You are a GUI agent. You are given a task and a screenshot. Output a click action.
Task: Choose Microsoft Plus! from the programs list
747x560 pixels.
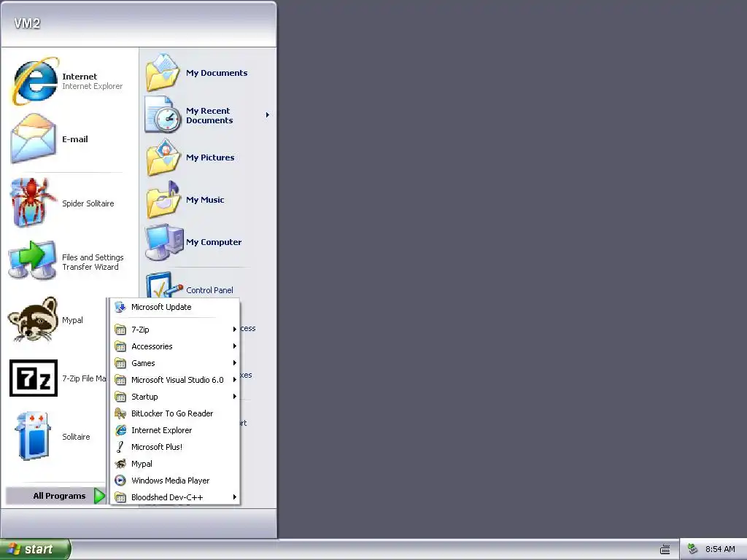(175, 447)
